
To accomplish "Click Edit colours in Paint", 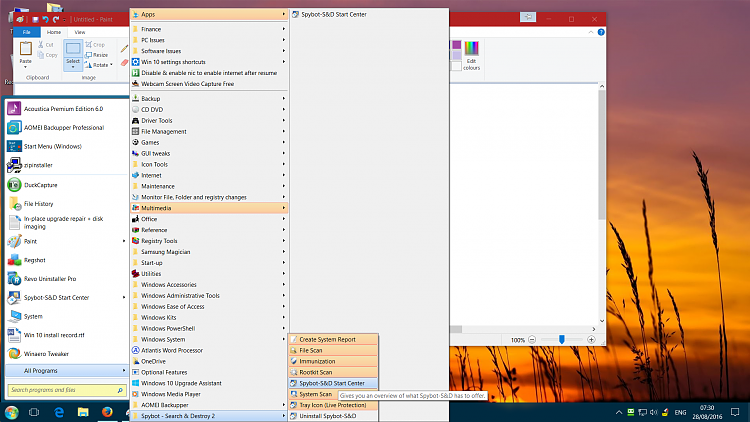I will coord(471,56).
